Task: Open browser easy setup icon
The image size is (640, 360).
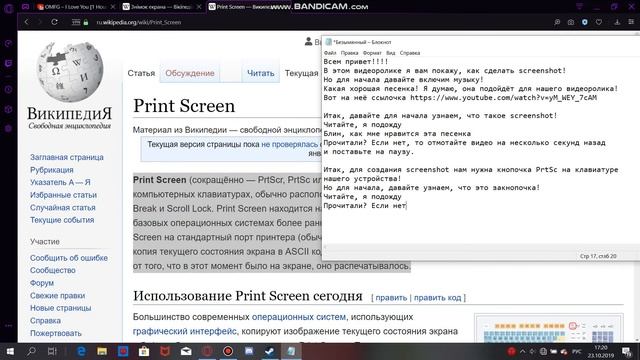Action: 631,22
